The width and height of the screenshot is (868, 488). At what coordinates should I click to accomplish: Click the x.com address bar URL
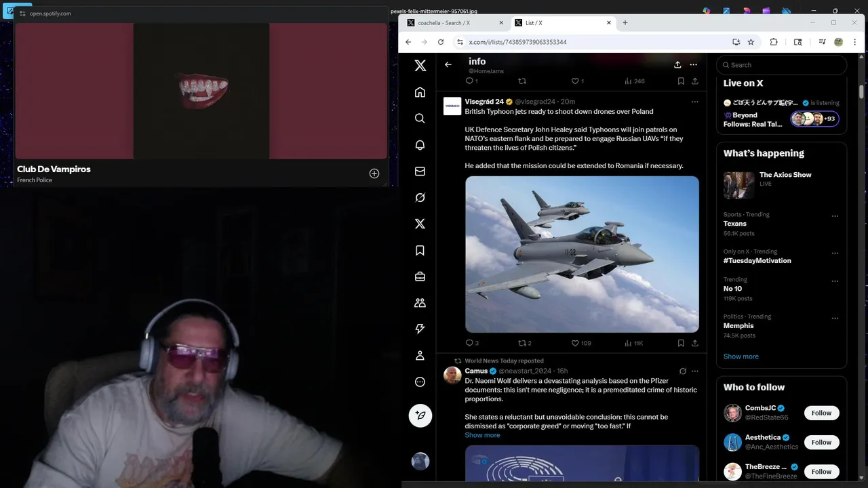(x=517, y=42)
